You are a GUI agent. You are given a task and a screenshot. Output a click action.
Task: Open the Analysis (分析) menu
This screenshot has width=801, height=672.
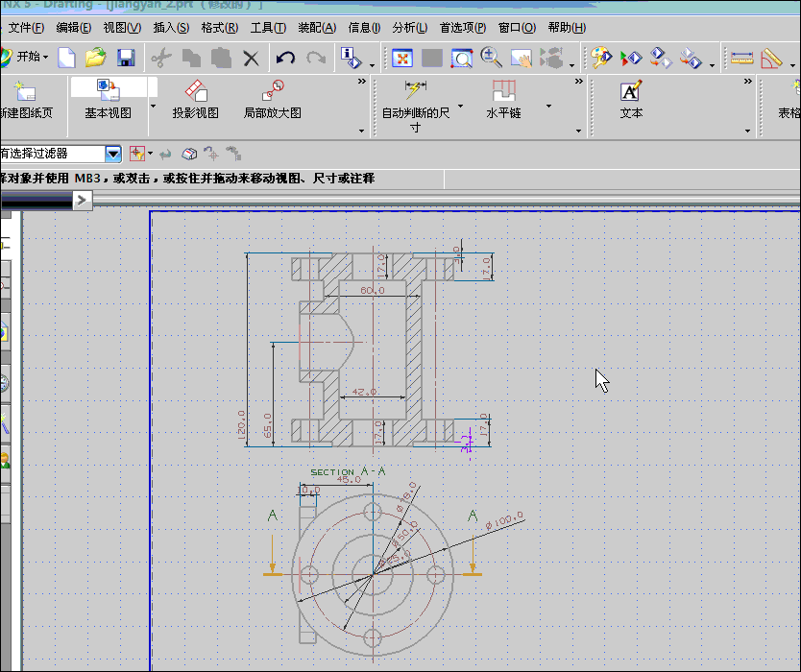(409, 28)
